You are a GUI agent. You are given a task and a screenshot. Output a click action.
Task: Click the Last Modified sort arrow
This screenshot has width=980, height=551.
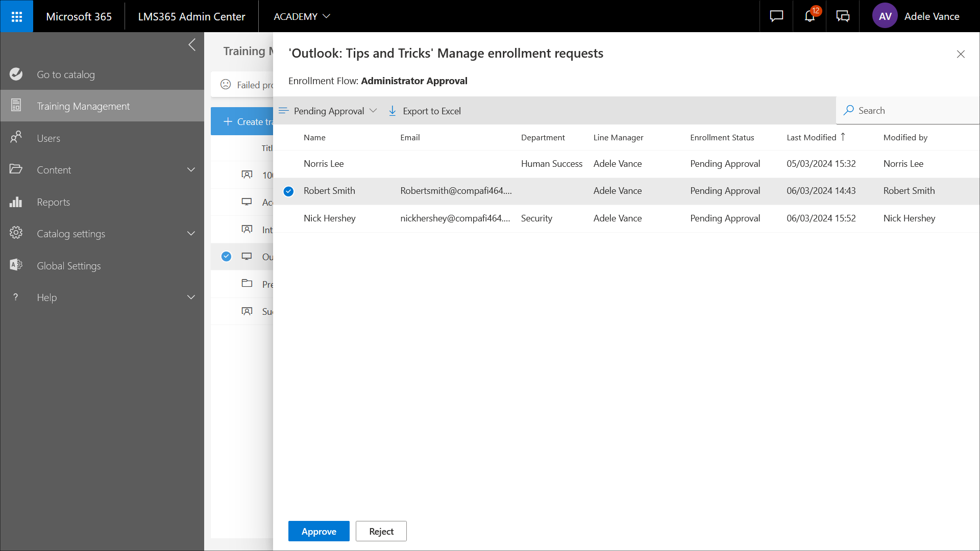click(843, 137)
